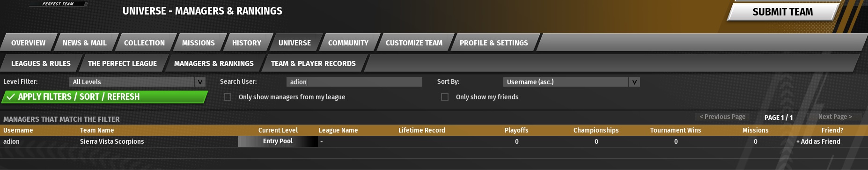868x170 pixels.
Task: Click the Apply Filters / Sort / Refresh button
Action: [x=104, y=97]
